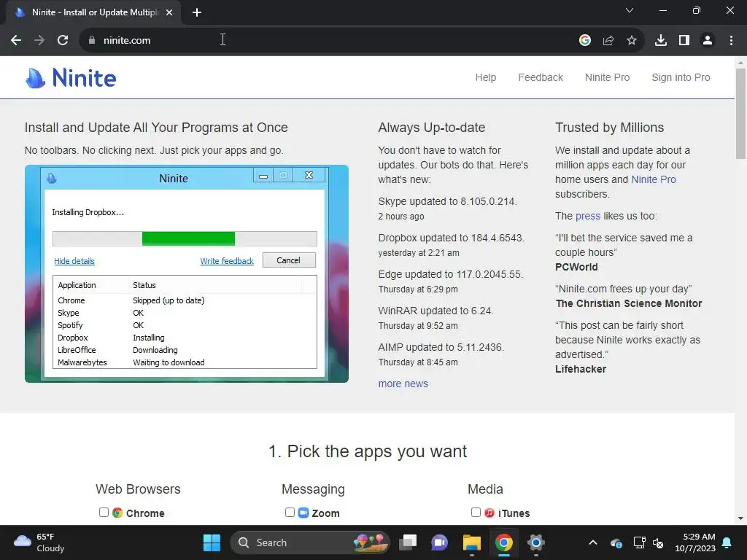
Task: Click the padlock site info icon
Action: (92, 40)
